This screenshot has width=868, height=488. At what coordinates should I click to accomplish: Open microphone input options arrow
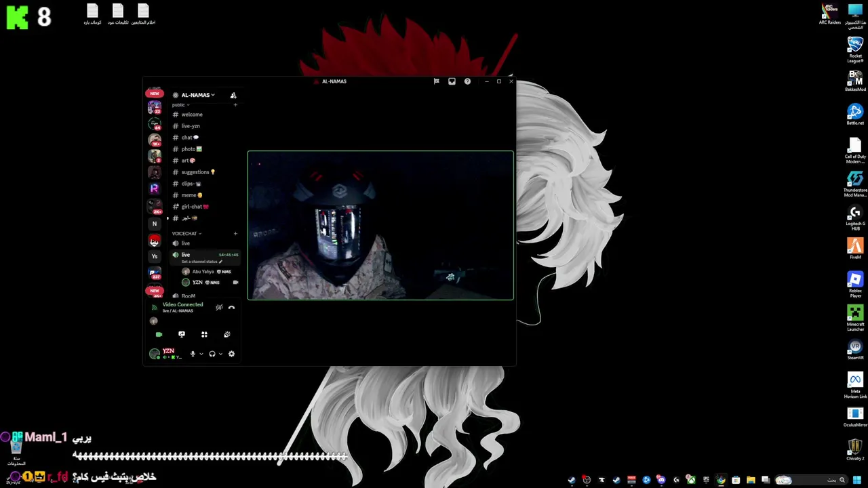pos(201,354)
